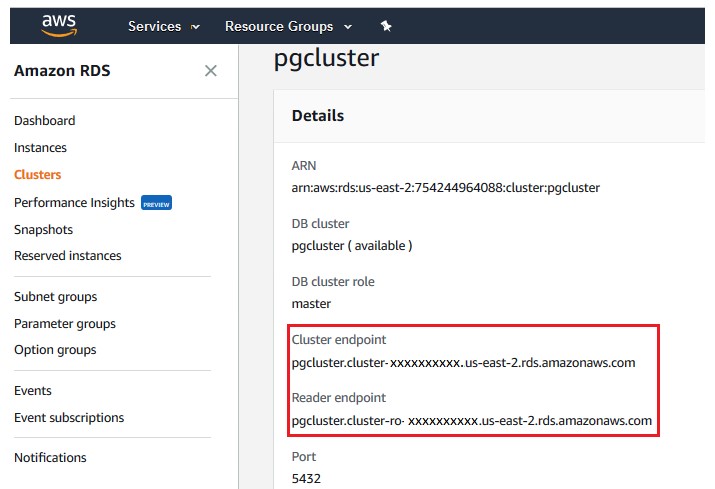
Task: View Events in sidebar
Action: coord(33,390)
